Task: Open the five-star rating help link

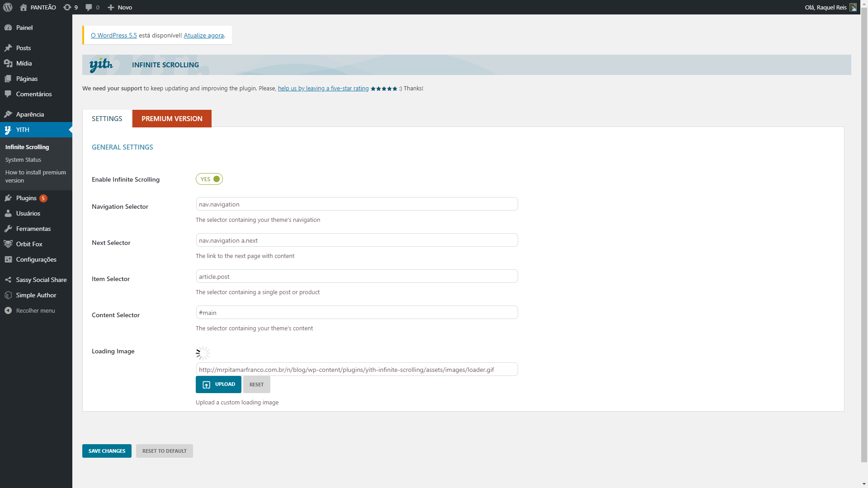Action: (323, 89)
